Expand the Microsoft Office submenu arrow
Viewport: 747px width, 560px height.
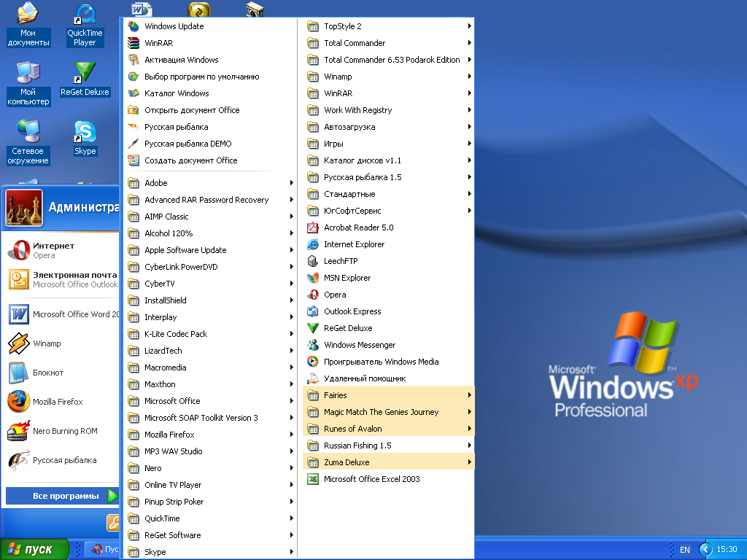point(291,401)
